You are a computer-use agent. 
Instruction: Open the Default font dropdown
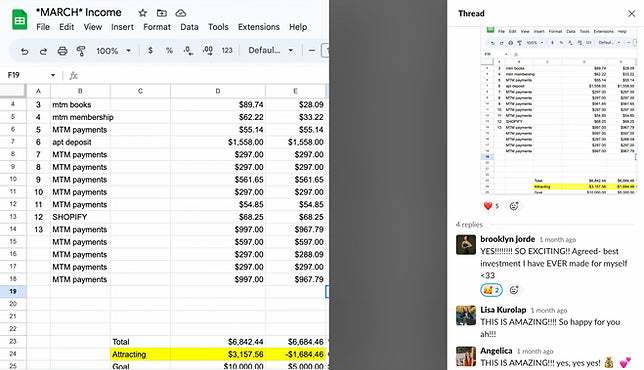pyautogui.click(x=271, y=51)
